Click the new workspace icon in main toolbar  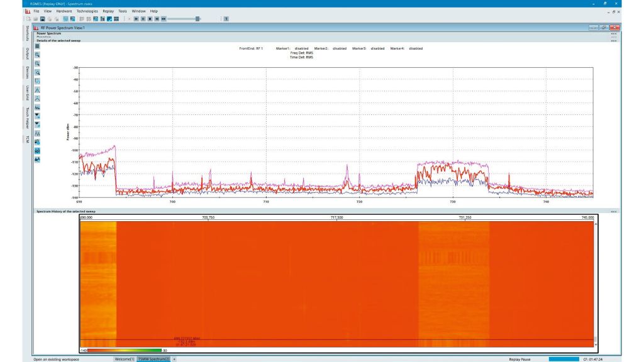point(28,19)
